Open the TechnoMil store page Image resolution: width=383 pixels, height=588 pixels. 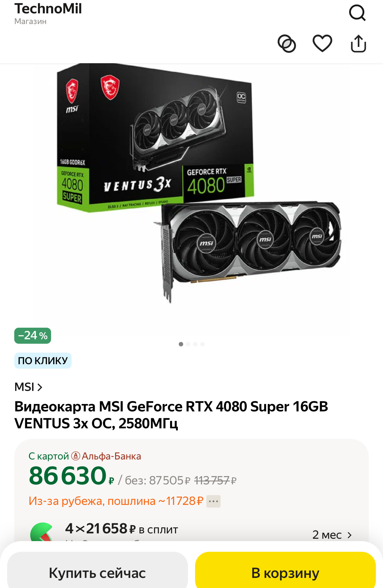click(x=48, y=13)
